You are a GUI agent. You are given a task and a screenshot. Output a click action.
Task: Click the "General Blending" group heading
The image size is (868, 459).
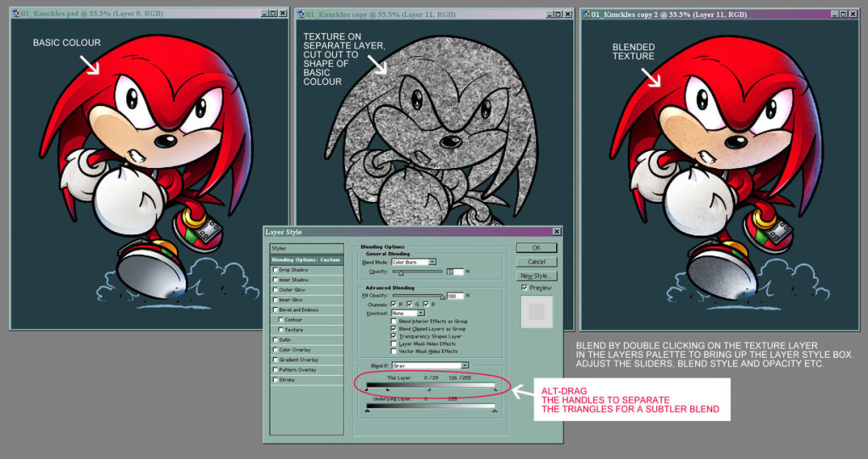(x=387, y=254)
